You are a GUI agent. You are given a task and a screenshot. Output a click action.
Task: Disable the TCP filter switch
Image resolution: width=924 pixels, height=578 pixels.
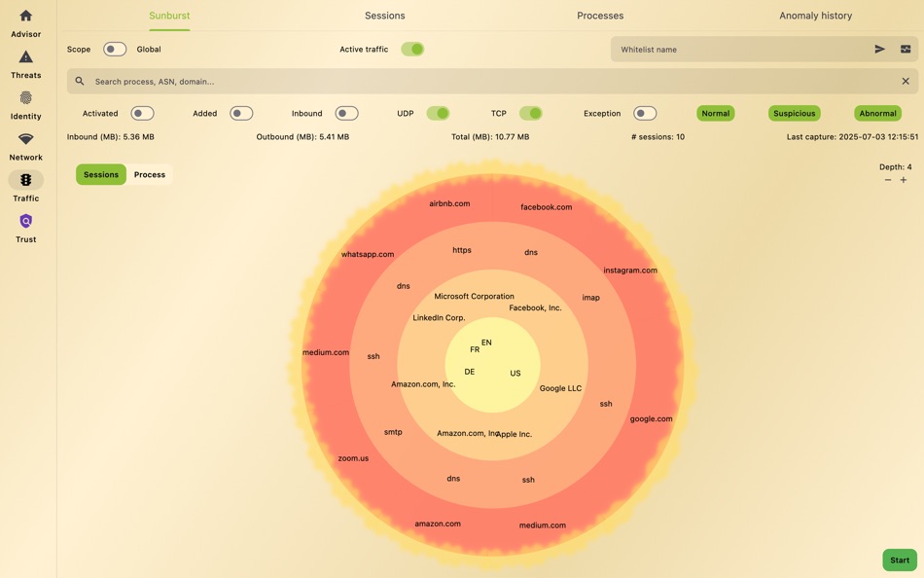(531, 113)
